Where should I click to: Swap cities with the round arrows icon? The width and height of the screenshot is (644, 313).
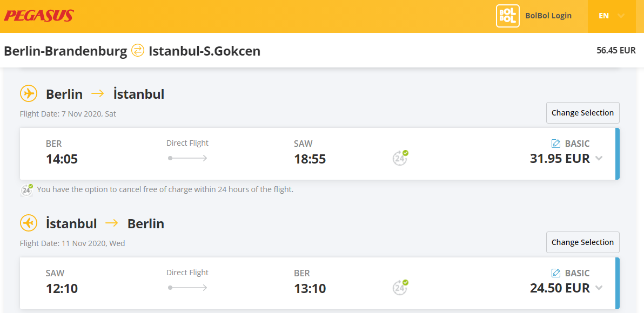coord(138,51)
